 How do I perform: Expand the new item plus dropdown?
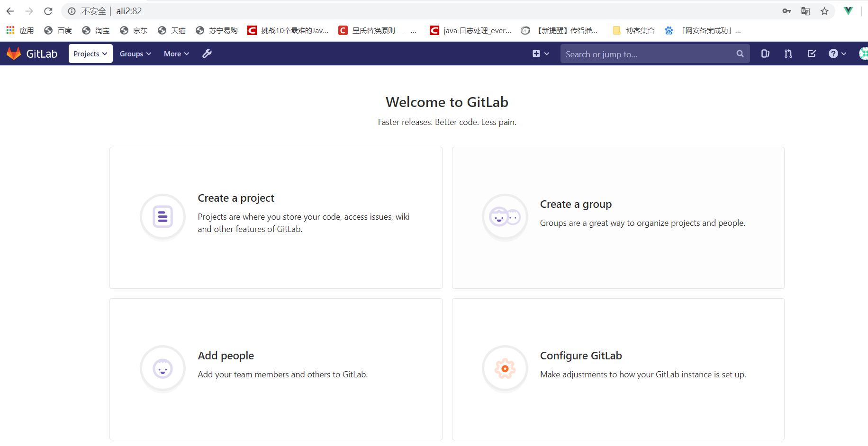(x=541, y=54)
